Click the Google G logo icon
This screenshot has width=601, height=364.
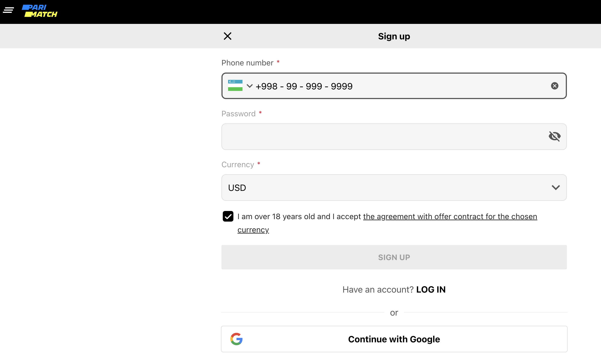(236, 339)
